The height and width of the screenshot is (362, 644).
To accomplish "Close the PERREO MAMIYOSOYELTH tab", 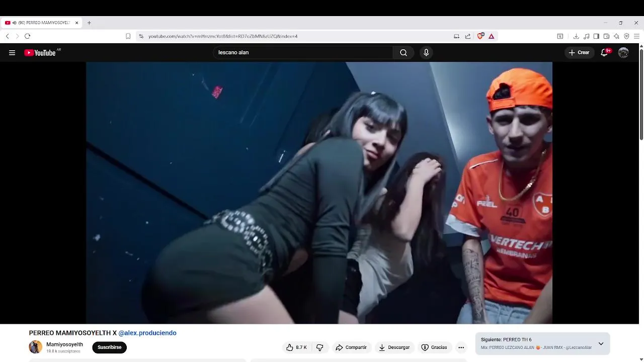I will pos(77,23).
